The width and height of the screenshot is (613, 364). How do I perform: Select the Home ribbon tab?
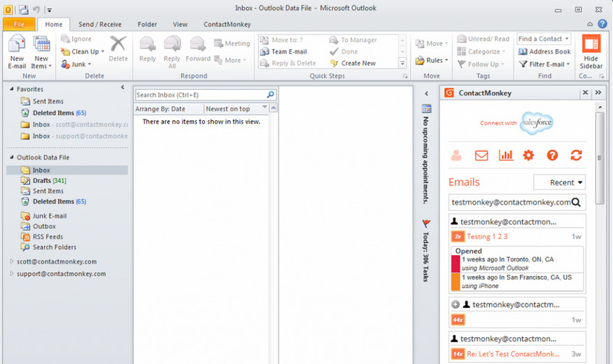[54, 25]
